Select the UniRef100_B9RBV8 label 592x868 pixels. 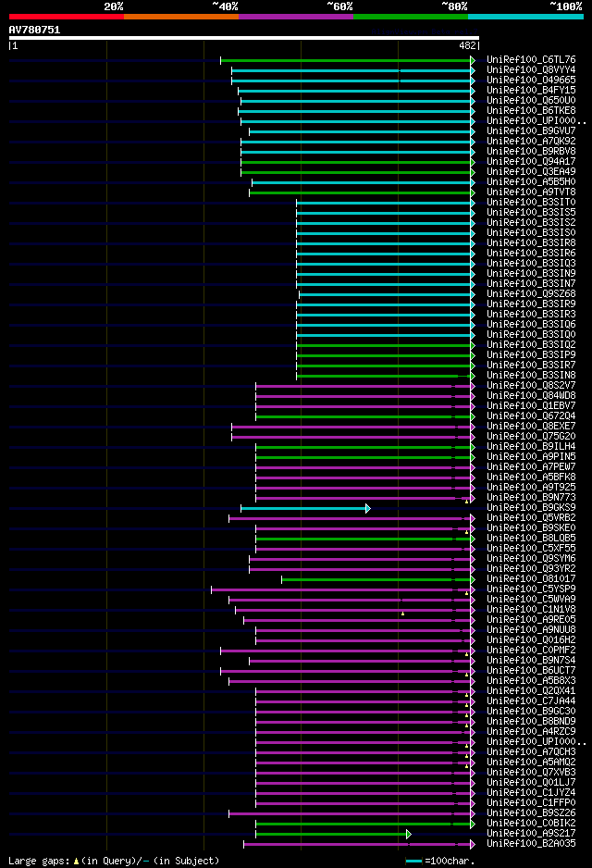(x=531, y=151)
